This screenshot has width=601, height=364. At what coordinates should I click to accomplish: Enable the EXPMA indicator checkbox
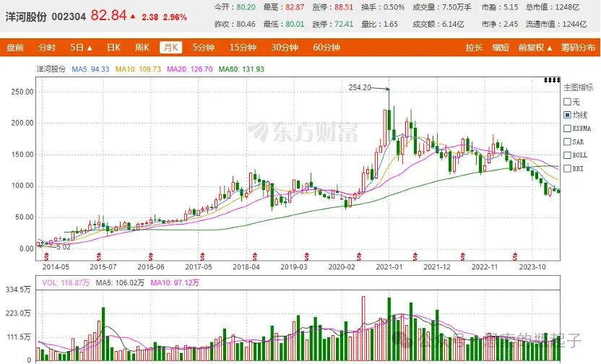[567, 129]
